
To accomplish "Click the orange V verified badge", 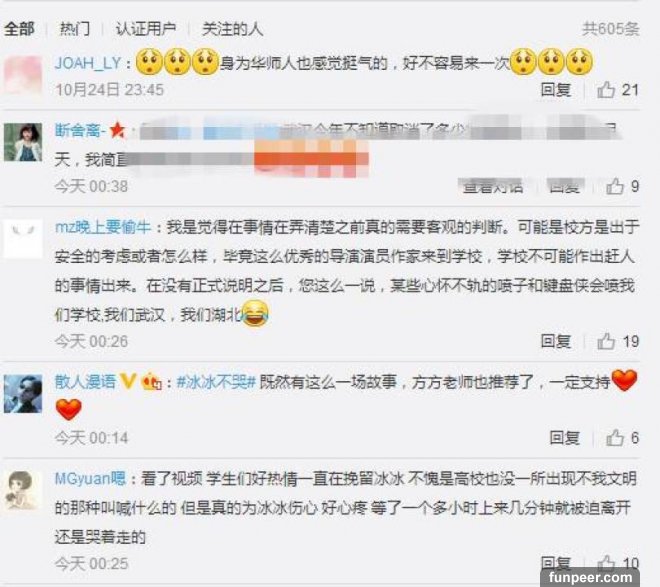I will 128,381.
